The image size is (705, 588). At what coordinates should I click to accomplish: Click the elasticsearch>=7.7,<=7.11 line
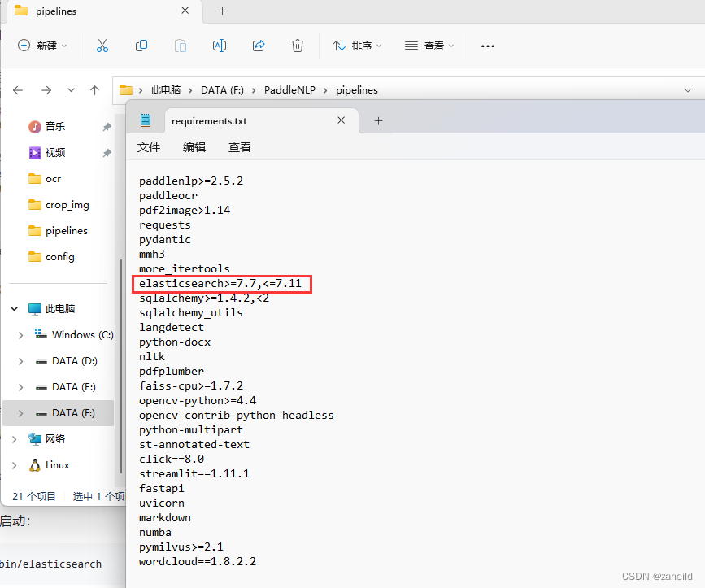220,284
